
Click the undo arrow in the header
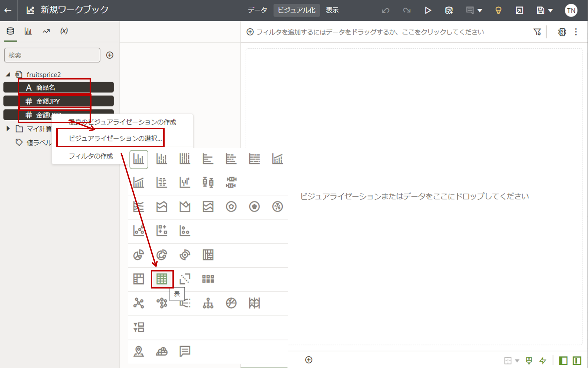pos(386,10)
